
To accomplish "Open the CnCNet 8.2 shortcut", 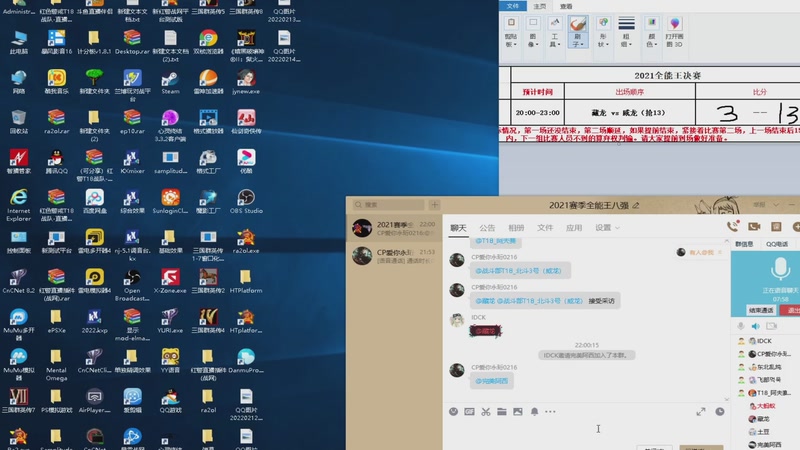I will (x=19, y=281).
